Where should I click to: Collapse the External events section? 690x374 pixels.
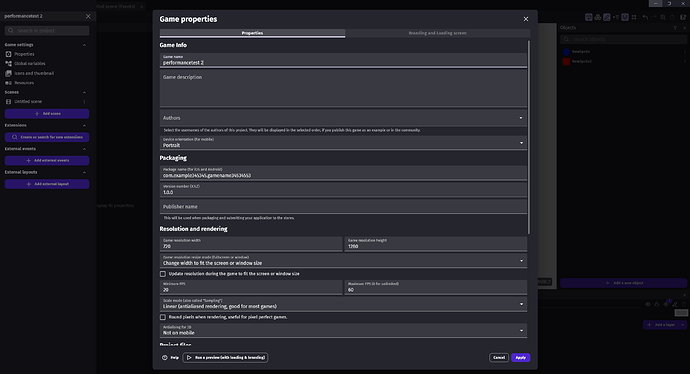[x=84, y=149]
